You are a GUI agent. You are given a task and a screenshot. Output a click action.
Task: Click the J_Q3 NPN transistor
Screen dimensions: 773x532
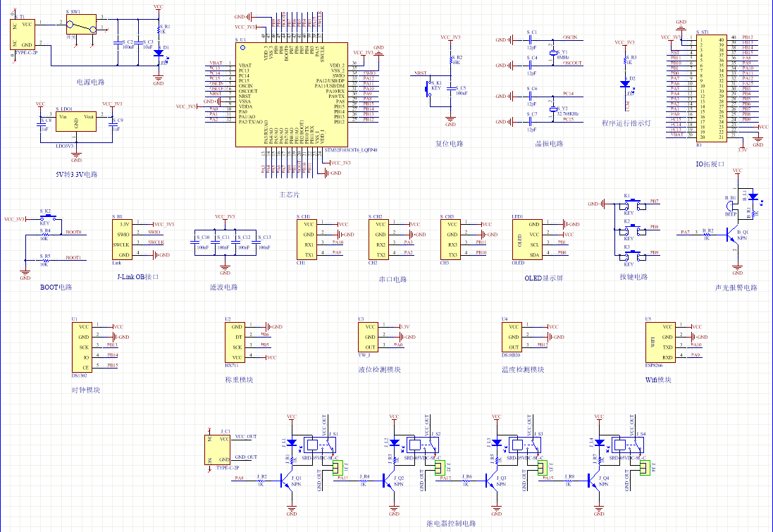coord(491,481)
